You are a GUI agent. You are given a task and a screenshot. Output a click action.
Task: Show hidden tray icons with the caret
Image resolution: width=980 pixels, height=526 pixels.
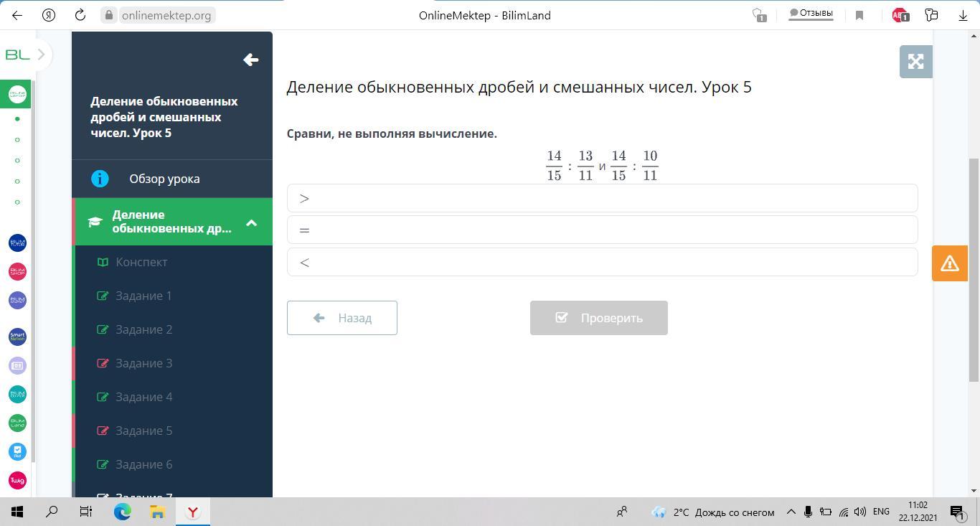point(791,512)
